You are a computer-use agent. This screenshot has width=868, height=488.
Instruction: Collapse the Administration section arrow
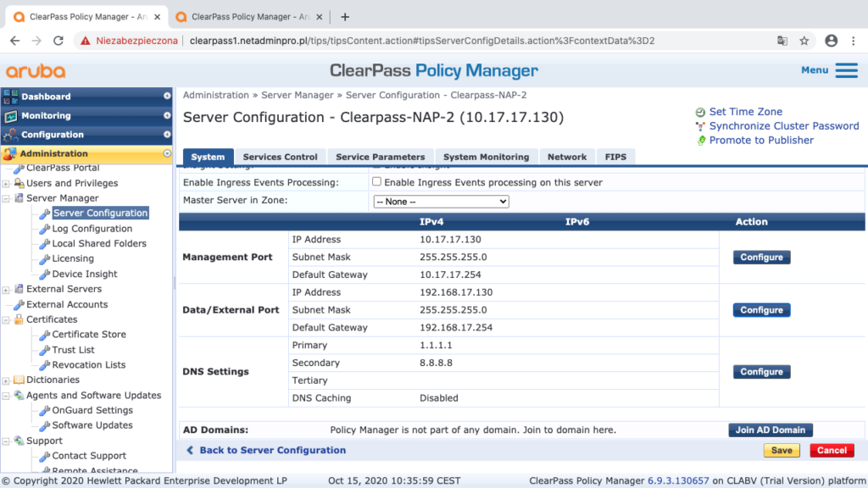(167, 153)
